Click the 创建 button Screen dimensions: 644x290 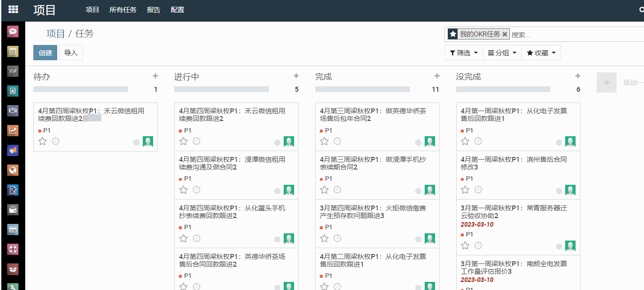pyautogui.click(x=45, y=53)
